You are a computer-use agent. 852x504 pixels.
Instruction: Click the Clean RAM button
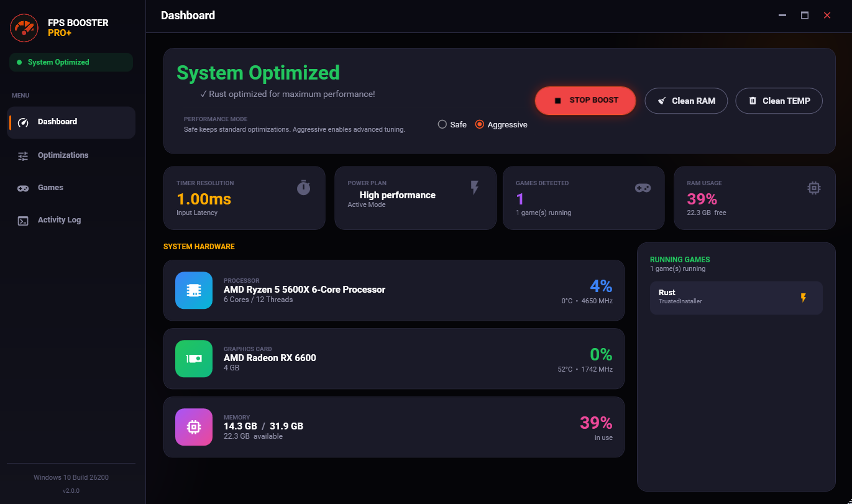pos(686,101)
